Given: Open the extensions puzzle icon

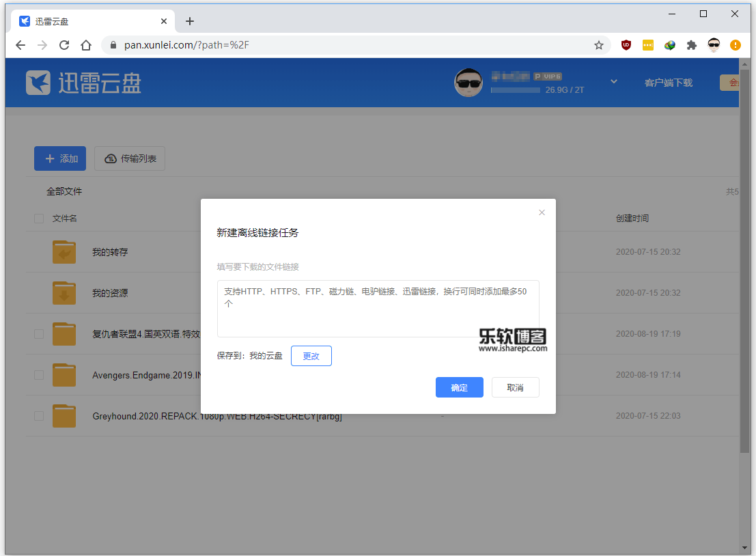Looking at the screenshot, I should pos(691,45).
